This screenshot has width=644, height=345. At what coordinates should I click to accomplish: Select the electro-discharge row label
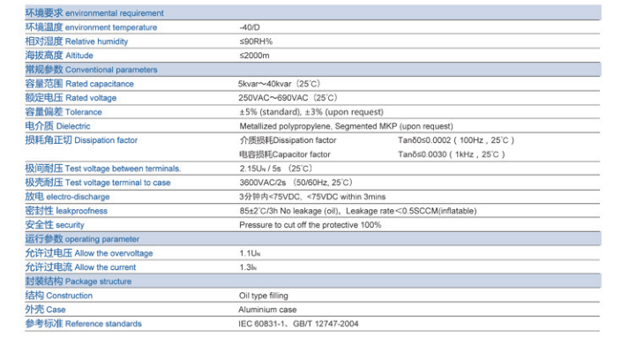(67, 197)
